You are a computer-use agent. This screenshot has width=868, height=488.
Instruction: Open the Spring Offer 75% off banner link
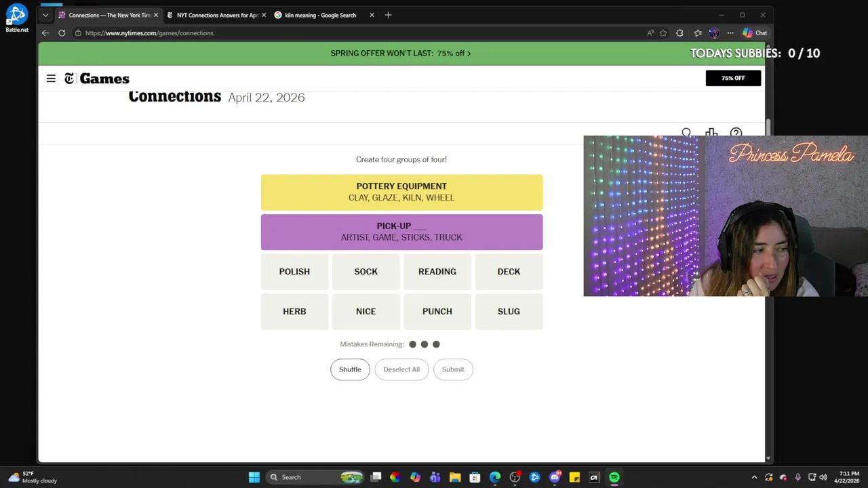point(401,54)
